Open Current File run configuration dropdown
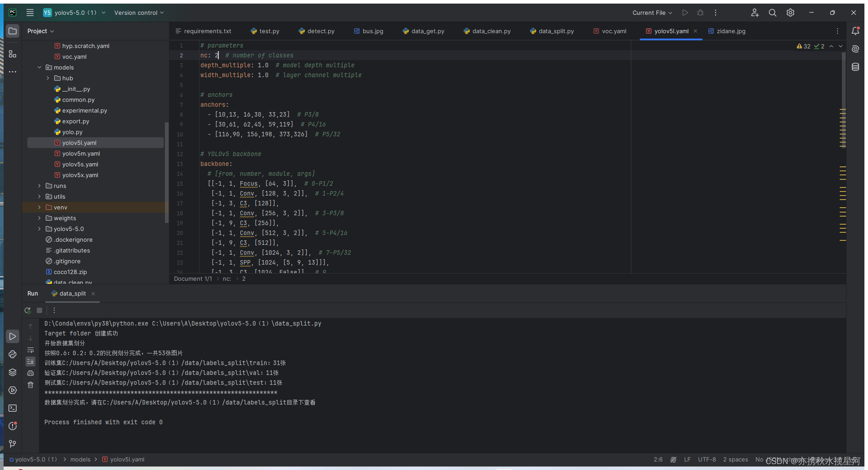Image resolution: width=868 pixels, height=470 pixels. click(652, 13)
